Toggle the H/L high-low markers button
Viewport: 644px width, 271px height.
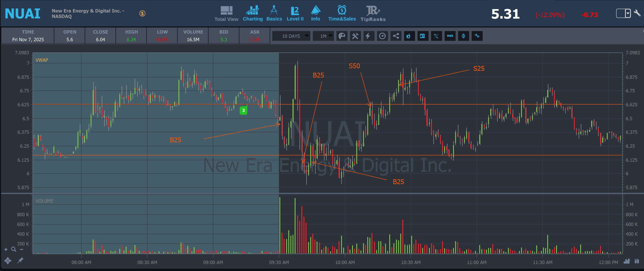[x=436, y=36]
